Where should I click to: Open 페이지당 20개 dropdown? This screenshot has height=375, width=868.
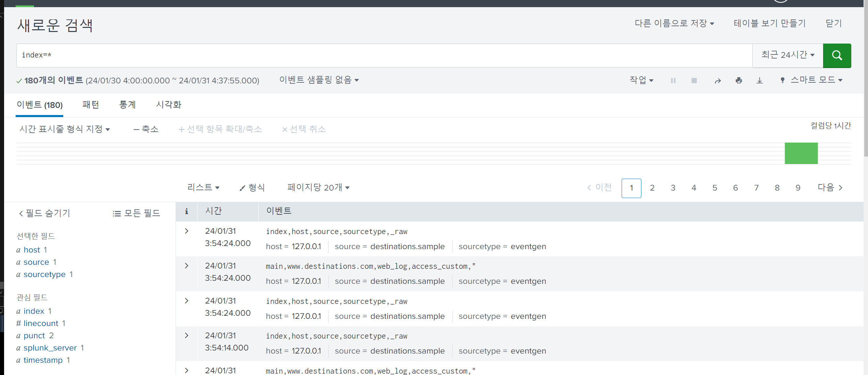click(x=318, y=187)
